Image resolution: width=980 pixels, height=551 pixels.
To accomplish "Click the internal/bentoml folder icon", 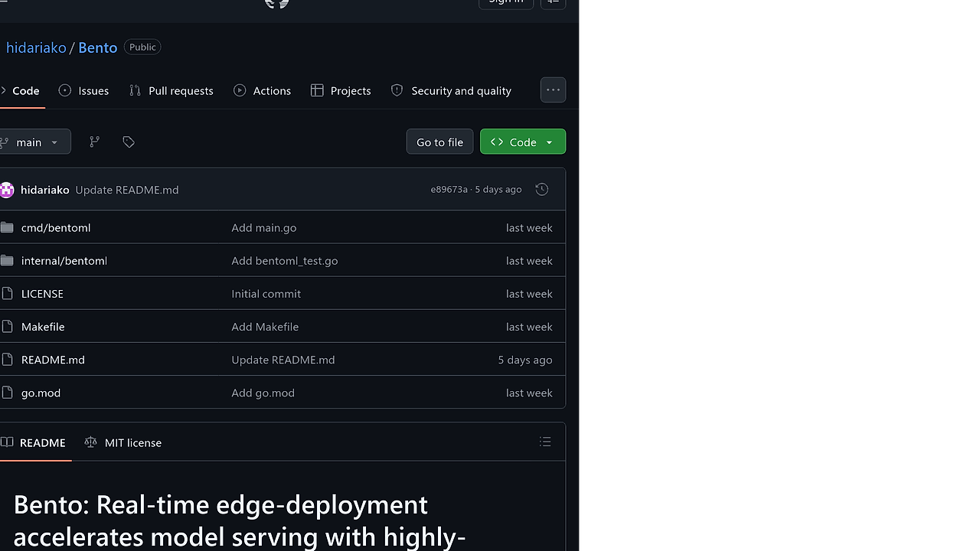I will tap(7, 260).
